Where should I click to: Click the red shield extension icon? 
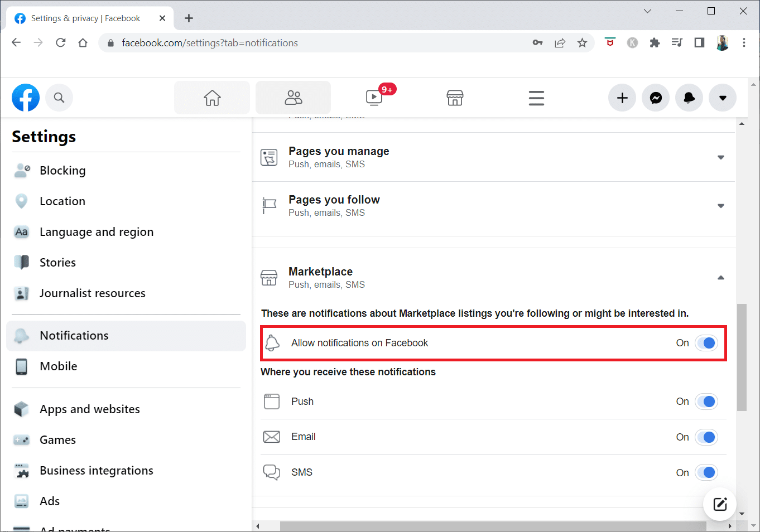pyautogui.click(x=610, y=43)
